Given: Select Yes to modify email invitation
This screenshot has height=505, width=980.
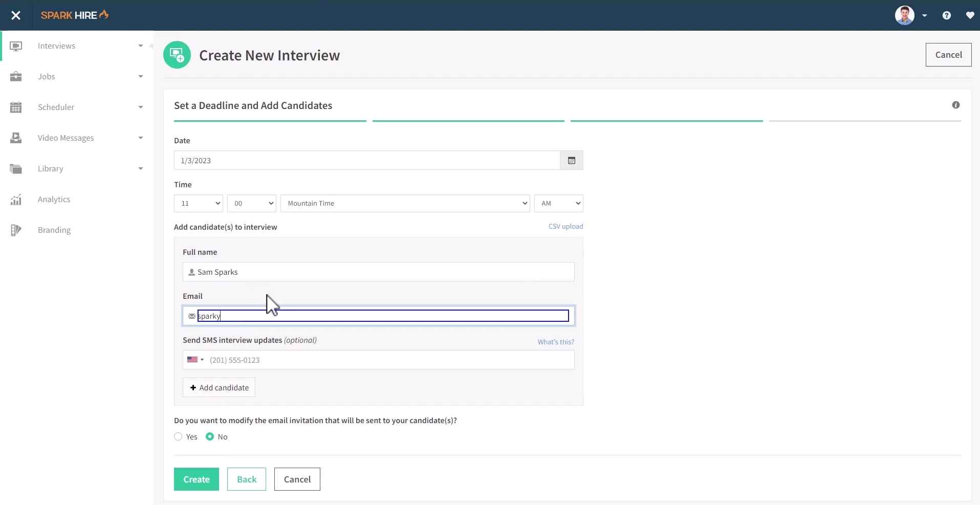Looking at the screenshot, I should click(x=178, y=436).
